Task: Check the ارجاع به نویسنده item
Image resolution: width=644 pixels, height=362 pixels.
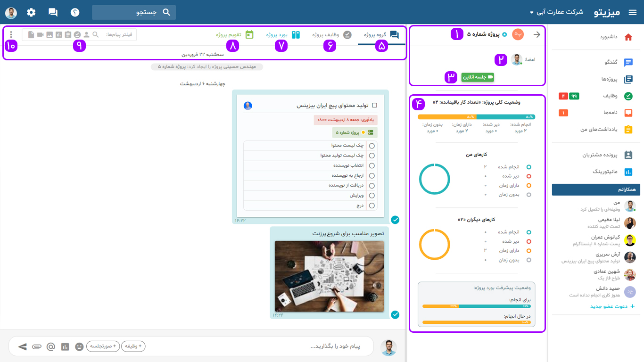Action: coord(372,175)
